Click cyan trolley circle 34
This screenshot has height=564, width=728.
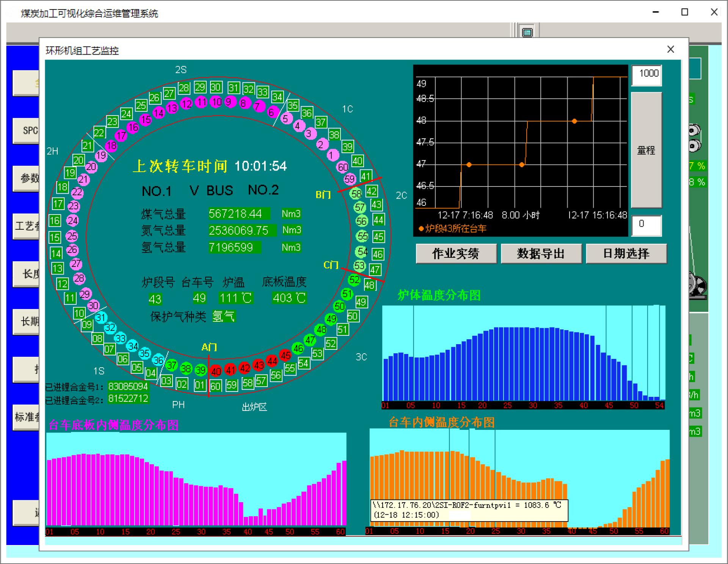[133, 346]
